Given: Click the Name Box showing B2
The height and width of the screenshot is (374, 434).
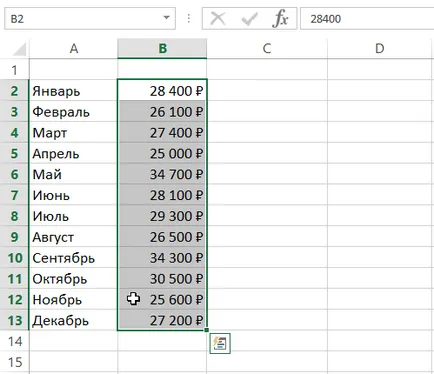Looking at the screenshot, I should tap(90, 19).
